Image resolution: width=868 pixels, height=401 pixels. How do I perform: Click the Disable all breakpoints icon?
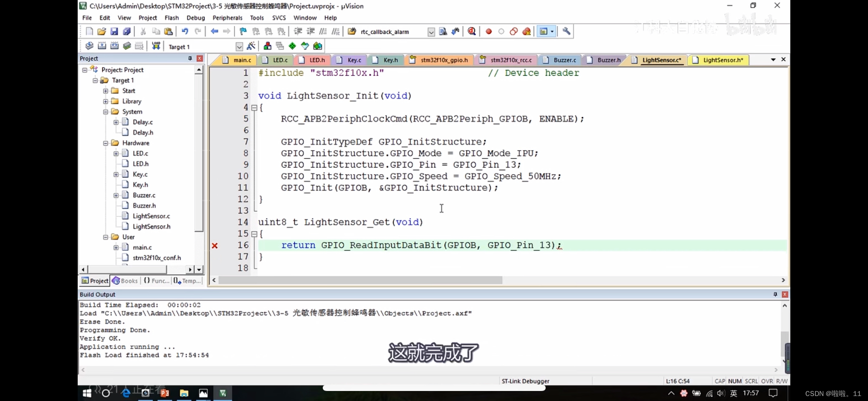click(x=514, y=31)
